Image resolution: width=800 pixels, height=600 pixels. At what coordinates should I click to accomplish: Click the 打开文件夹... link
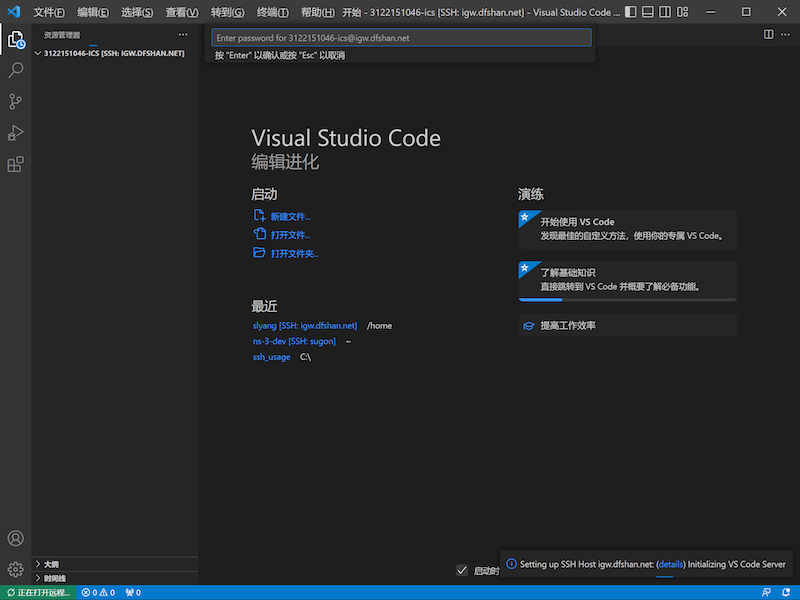294,254
